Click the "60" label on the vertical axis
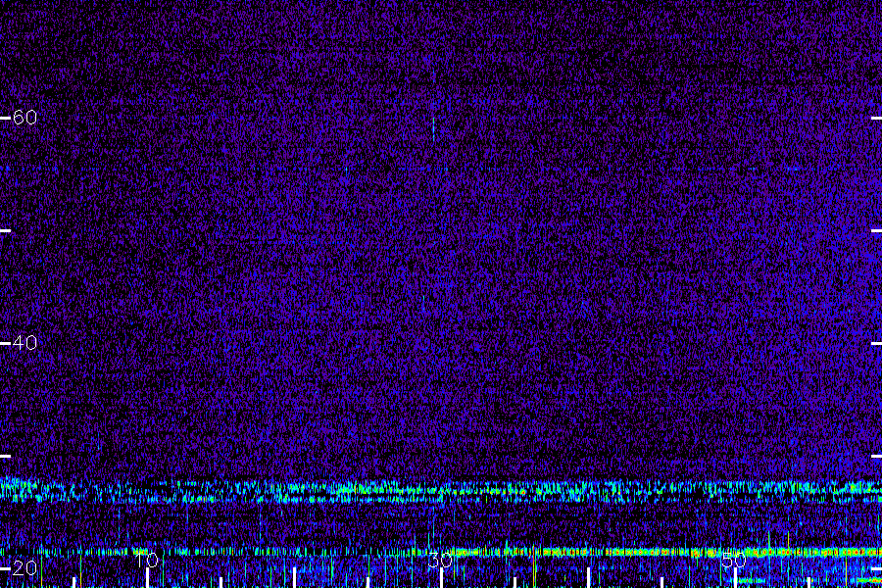Image resolution: width=882 pixels, height=588 pixels. coord(24,117)
